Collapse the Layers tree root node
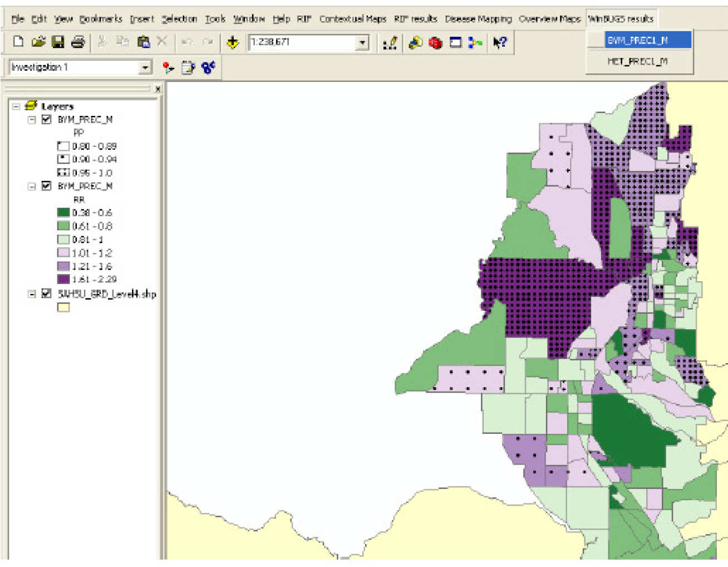The width and height of the screenshot is (728, 567). pyautogui.click(x=16, y=106)
